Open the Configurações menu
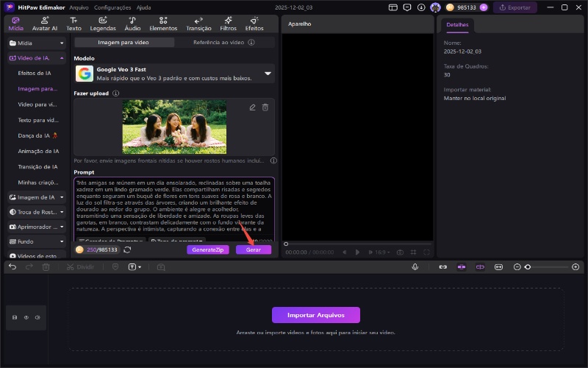The width and height of the screenshot is (588, 368). coord(112,7)
